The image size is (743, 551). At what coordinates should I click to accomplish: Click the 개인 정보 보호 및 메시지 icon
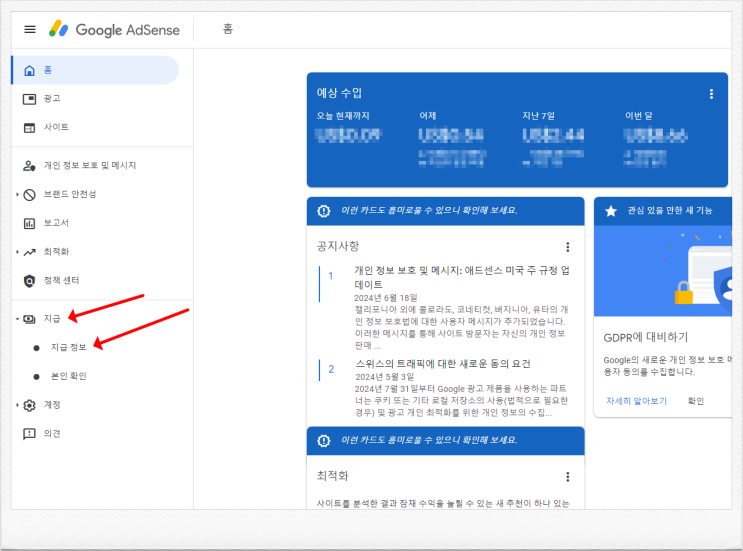[x=29, y=166]
